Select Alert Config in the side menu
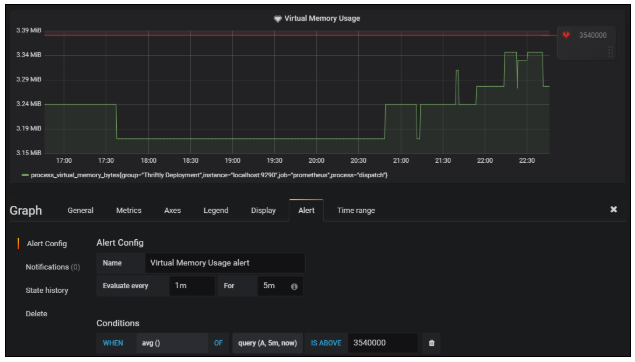The image size is (635, 362). pyautogui.click(x=47, y=244)
